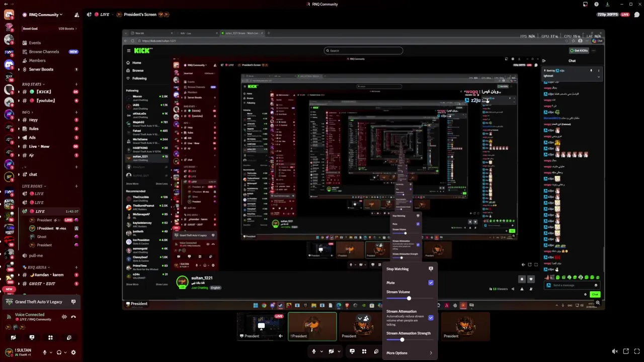The width and height of the screenshot is (644, 362).
Task: Add a channel to RNQ STATS category
Action: tap(76, 84)
